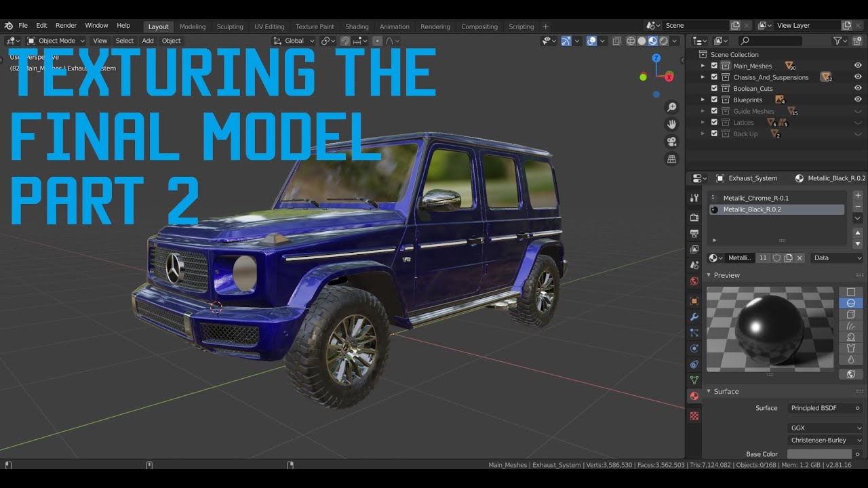Viewport: 868px width, 488px height.
Task: Open the GGX distribution dropdown
Action: (x=826, y=428)
